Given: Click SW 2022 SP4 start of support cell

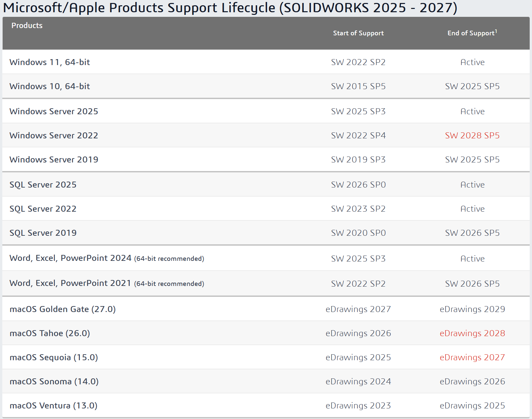Looking at the screenshot, I should point(358,135).
